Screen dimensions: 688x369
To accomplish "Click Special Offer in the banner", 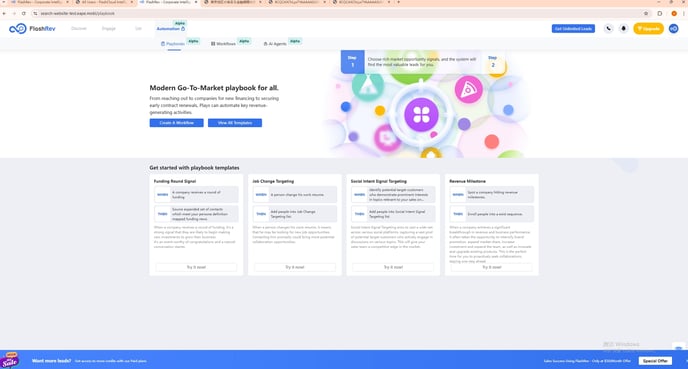I will 655,361.
